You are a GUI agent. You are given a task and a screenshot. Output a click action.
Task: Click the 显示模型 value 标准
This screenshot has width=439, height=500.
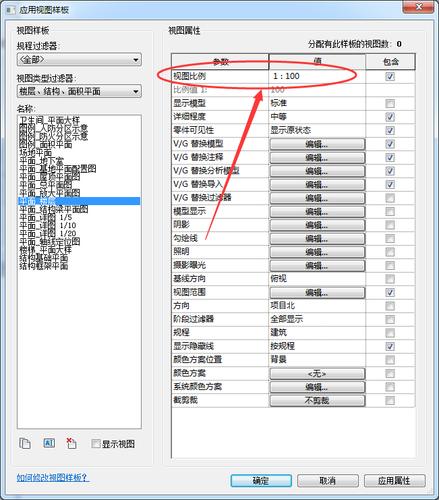[x=279, y=103]
